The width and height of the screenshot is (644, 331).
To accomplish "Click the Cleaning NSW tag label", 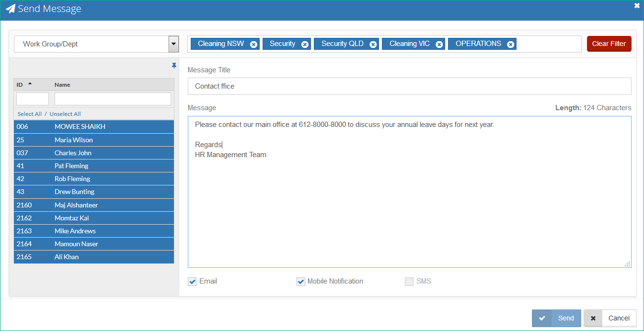I will 221,44.
